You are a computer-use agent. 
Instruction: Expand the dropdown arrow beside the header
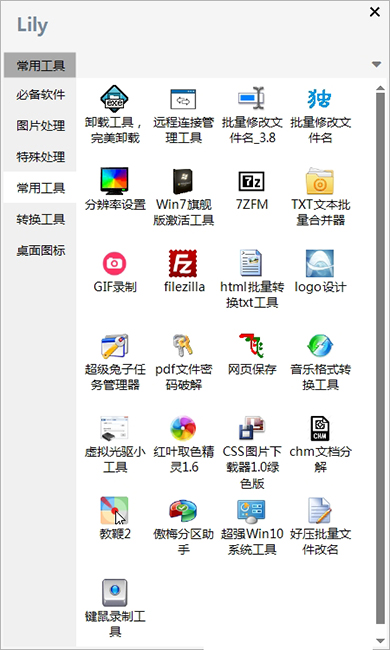[376, 64]
